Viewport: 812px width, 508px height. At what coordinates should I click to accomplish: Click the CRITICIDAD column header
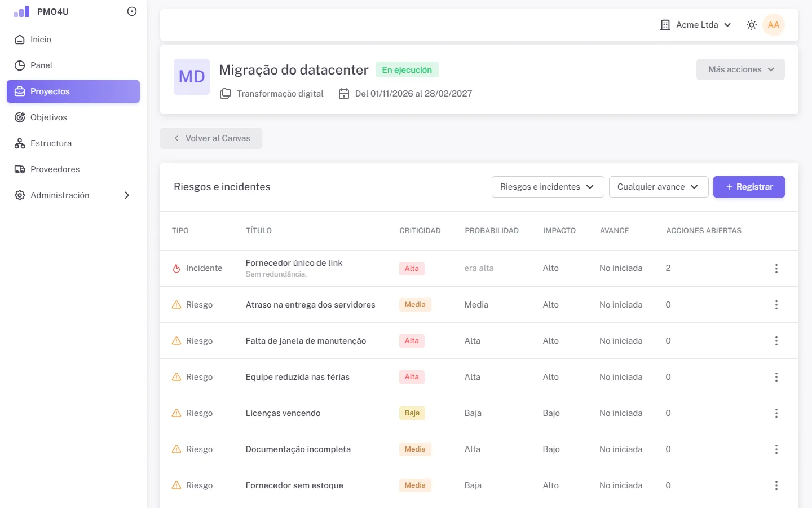(420, 231)
